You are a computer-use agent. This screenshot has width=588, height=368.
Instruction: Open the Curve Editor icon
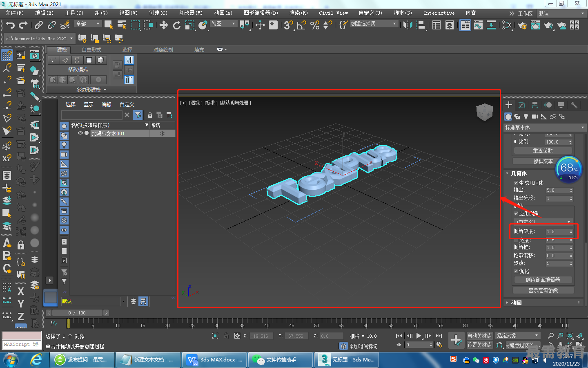tap(478, 25)
